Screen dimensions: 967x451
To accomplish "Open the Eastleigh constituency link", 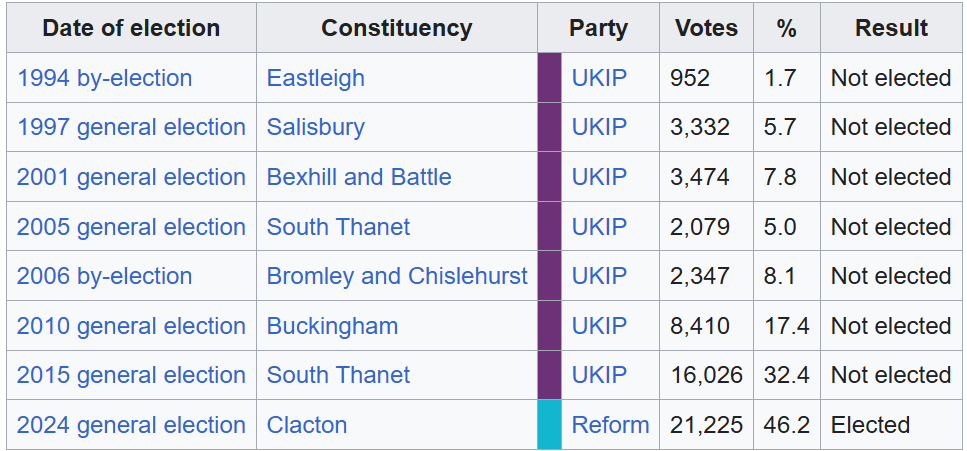I will (x=315, y=78).
